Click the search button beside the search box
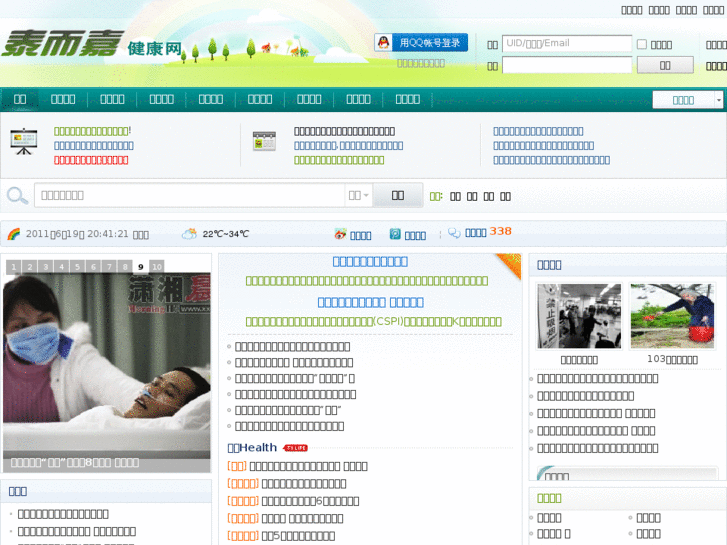This screenshot has width=727, height=545. [x=398, y=195]
